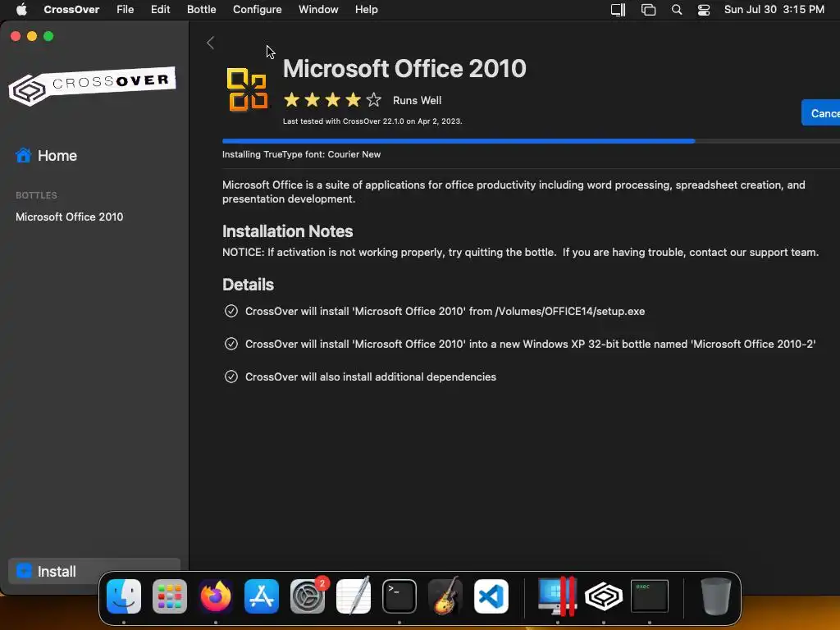The height and width of the screenshot is (630, 840).
Task: Launch GarageBand from the Dock
Action: pos(445,596)
